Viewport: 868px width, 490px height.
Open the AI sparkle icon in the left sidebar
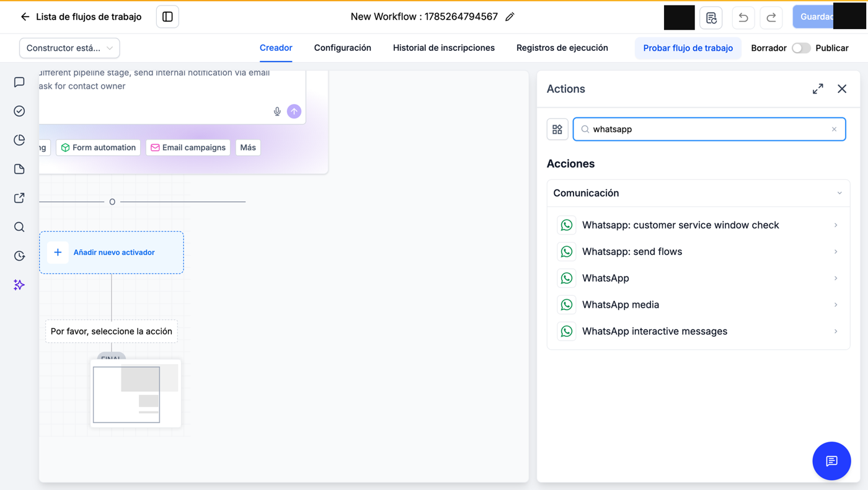coord(19,285)
